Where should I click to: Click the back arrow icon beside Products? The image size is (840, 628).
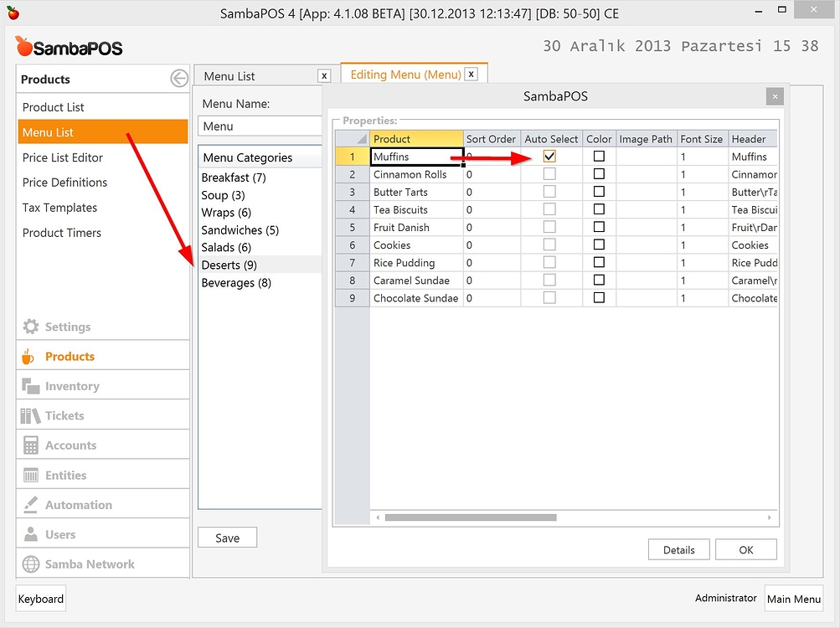pyautogui.click(x=179, y=78)
